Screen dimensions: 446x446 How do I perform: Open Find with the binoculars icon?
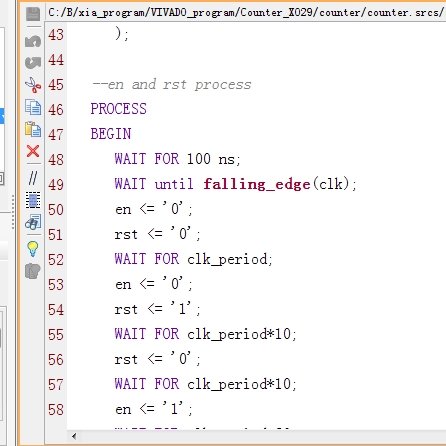(x=33, y=222)
